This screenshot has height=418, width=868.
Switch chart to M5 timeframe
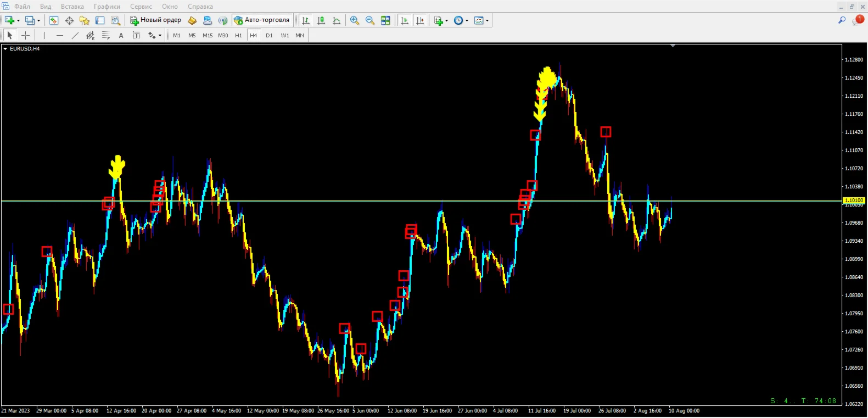(192, 35)
